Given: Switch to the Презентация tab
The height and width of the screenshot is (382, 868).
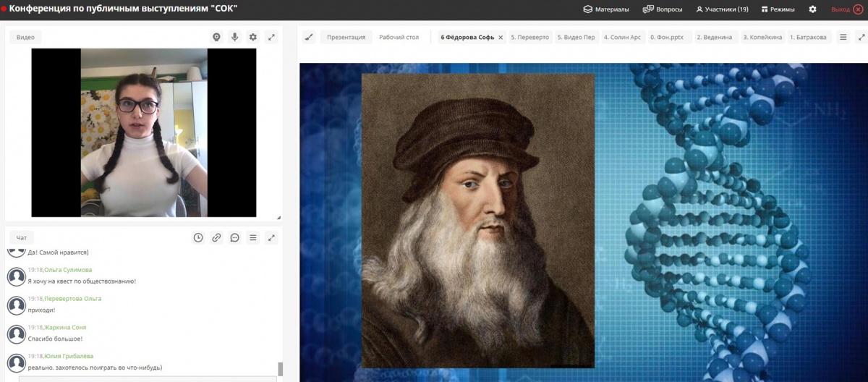Looking at the screenshot, I should click(x=346, y=37).
